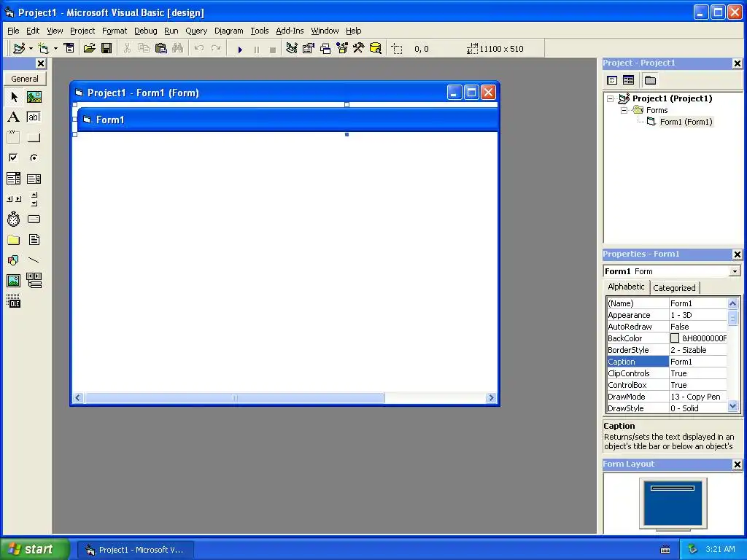Select the FileListBox tool

click(x=34, y=239)
